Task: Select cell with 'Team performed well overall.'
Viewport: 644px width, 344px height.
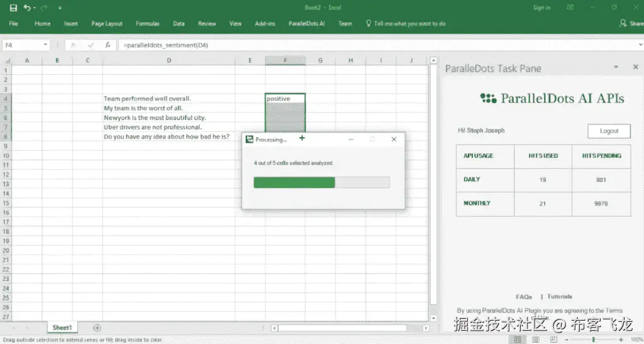Action: [x=169, y=99]
